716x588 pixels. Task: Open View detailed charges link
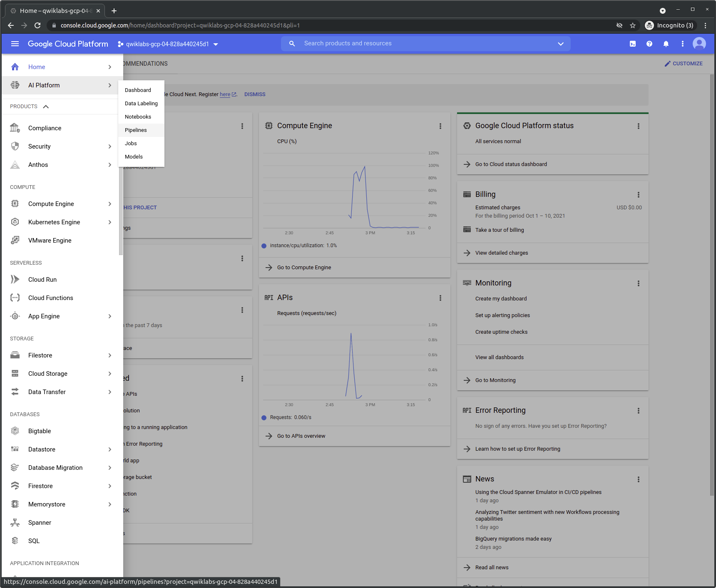(x=501, y=253)
